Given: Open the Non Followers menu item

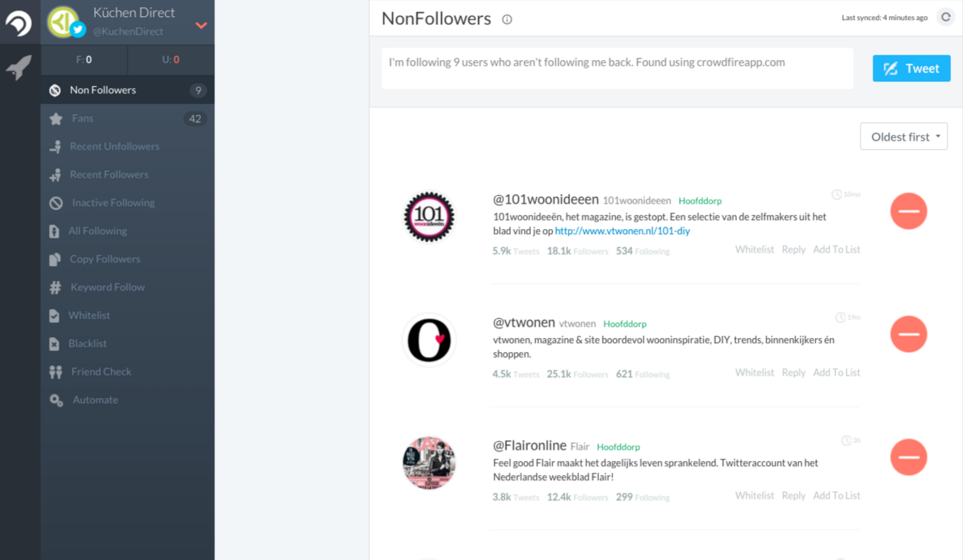Looking at the screenshot, I should click(127, 90).
